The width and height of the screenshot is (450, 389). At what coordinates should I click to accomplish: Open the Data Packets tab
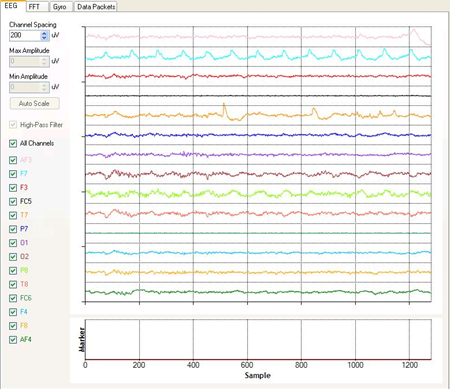point(96,7)
